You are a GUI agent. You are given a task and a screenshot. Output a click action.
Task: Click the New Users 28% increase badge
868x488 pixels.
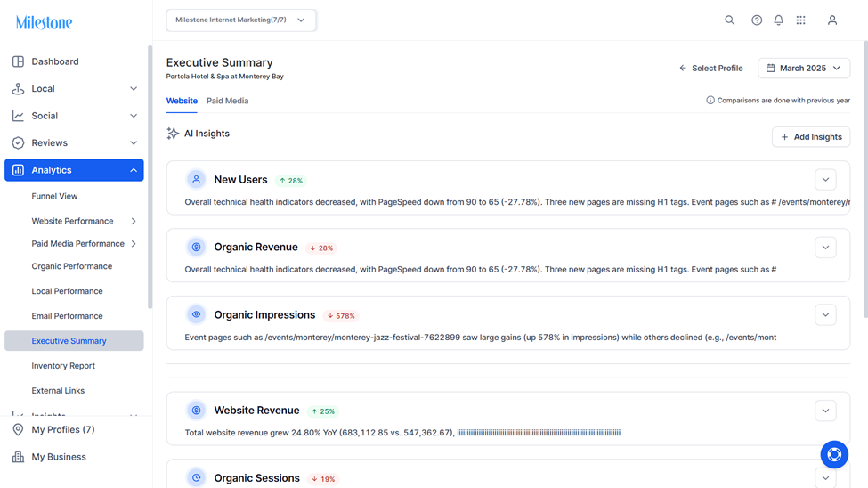[291, 181]
